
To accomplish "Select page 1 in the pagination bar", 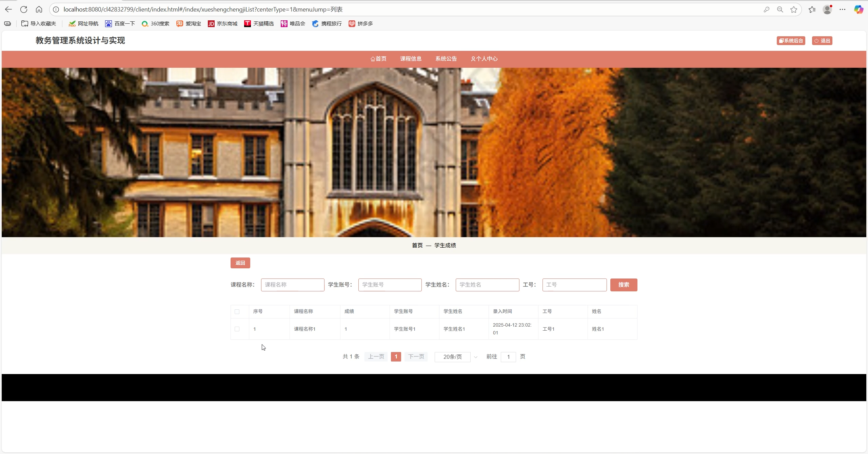I will [x=396, y=356].
